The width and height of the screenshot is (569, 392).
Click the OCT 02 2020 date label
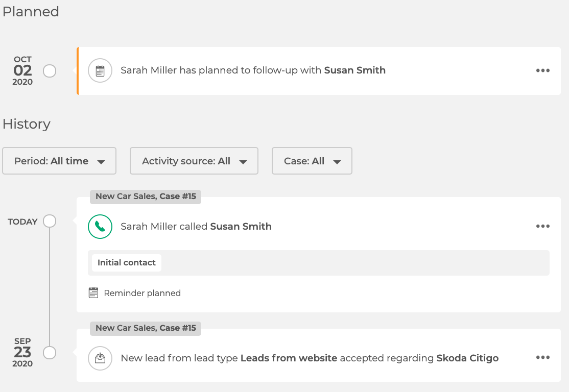(x=22, y=71)
